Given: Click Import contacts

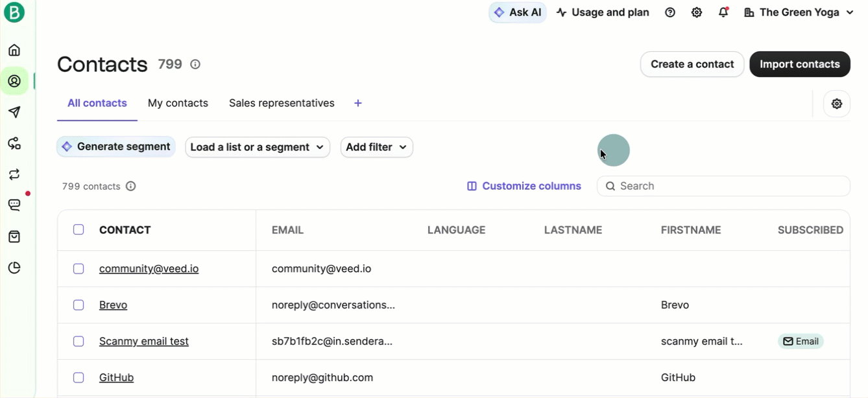Looking at the screenshot, I should (800, 64).
